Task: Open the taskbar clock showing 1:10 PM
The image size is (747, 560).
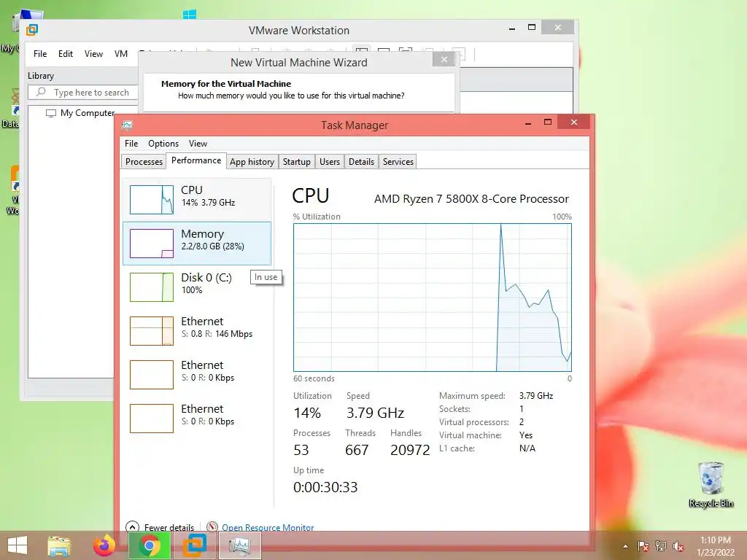Action: (715, 546)
